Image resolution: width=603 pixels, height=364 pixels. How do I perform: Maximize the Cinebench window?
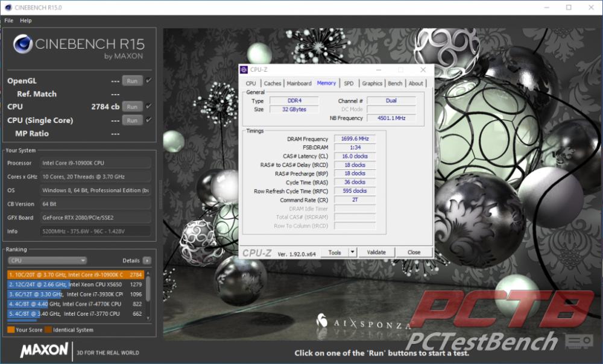point(569,7)
